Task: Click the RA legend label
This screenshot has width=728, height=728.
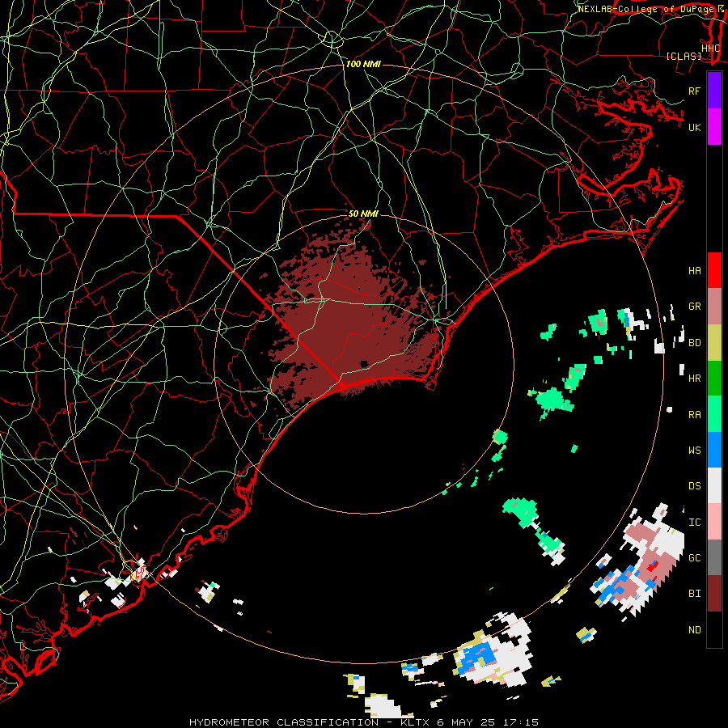Action: pos(694,415)
